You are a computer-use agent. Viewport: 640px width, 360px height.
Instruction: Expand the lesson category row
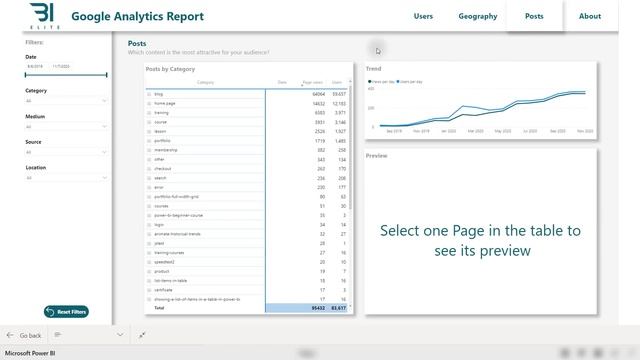pos(149,131)
